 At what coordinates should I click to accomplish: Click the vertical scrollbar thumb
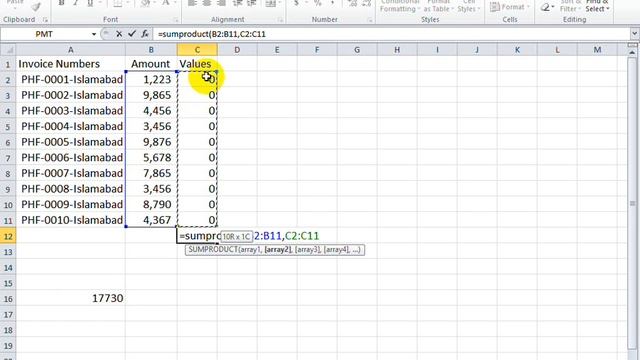click(x=632, y=202)
